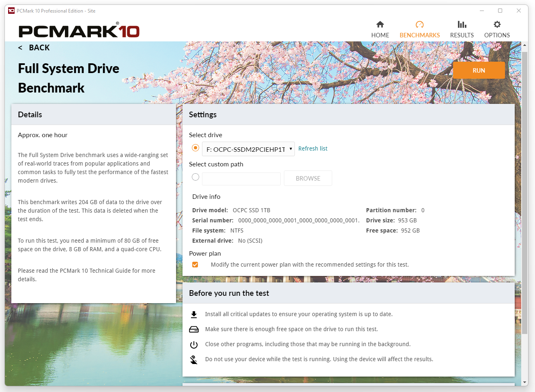Click the 'Approx. one hour' text
The height and width of the screenshot is (392, 535).
tap(43, 135)
